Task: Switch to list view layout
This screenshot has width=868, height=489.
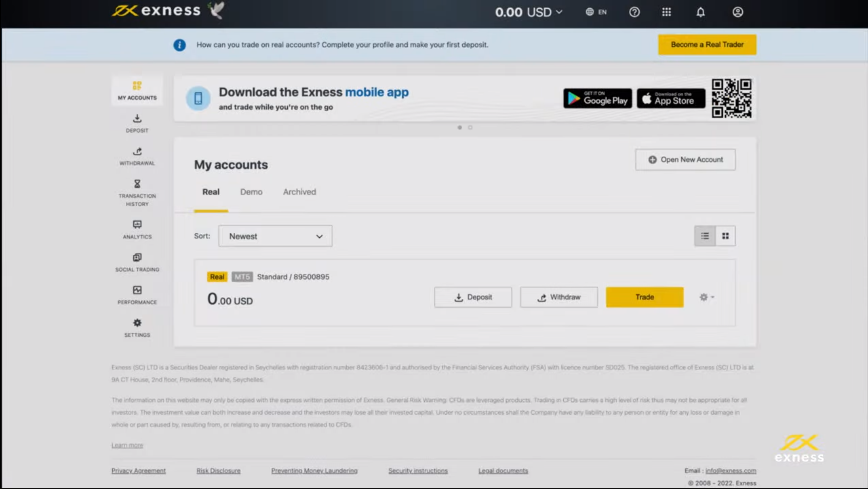Action: click(705, 236)
